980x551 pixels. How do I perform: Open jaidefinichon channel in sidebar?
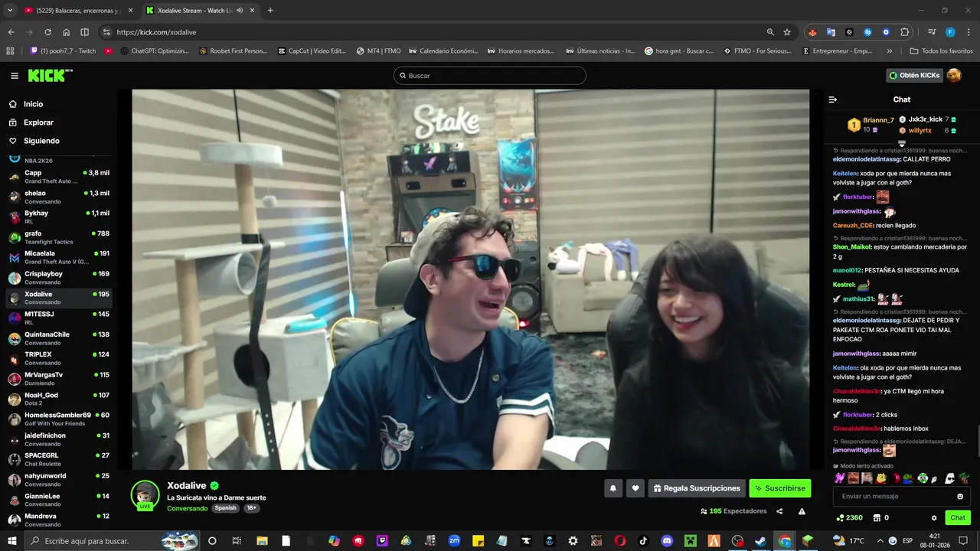click(59, 439)
